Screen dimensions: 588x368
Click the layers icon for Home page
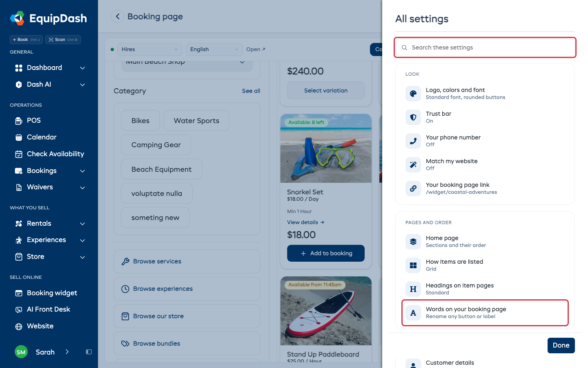pos(413,242)
